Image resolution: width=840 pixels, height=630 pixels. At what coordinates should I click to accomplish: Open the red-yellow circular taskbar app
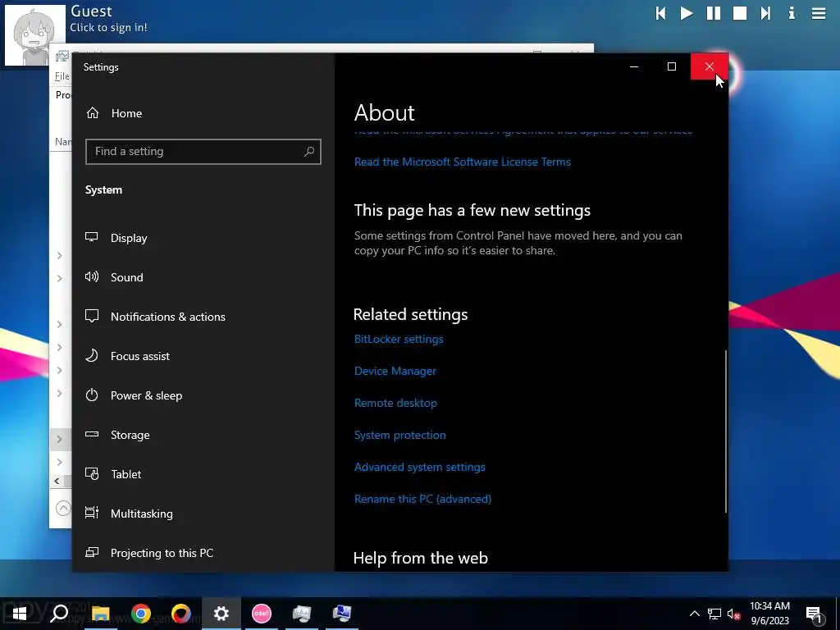pyautogui.click(x=181, y=614)
